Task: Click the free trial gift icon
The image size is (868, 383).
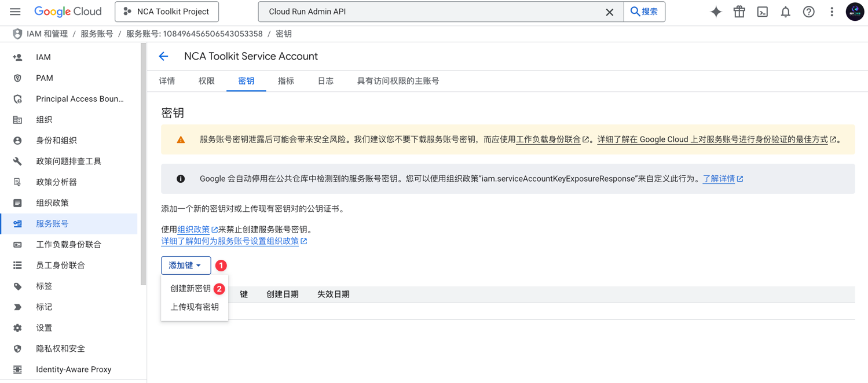Action: tap(739, 12)
